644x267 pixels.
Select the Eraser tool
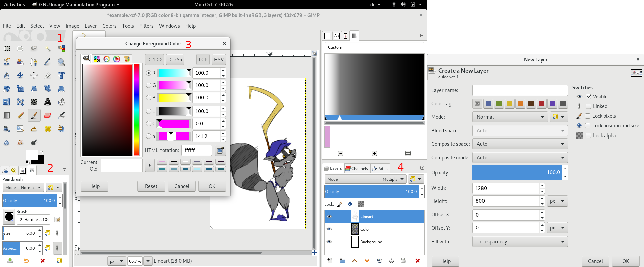point(48,115)
